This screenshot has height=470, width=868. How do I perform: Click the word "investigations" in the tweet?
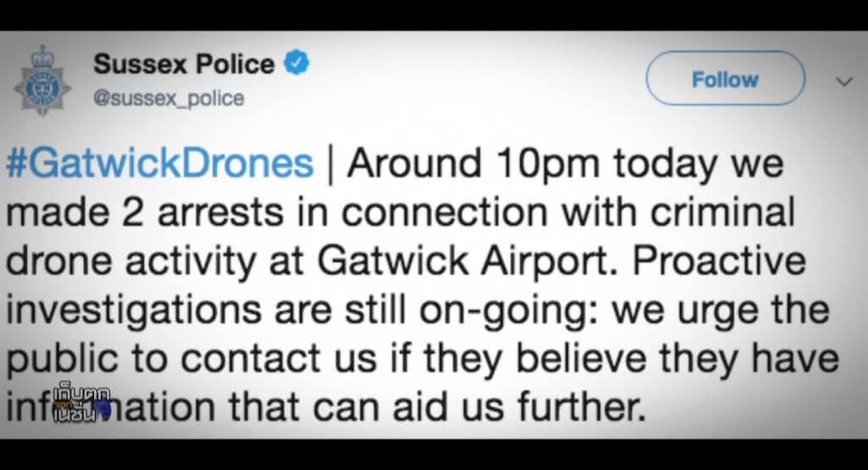pyautogui.click(x=133, y=311)
